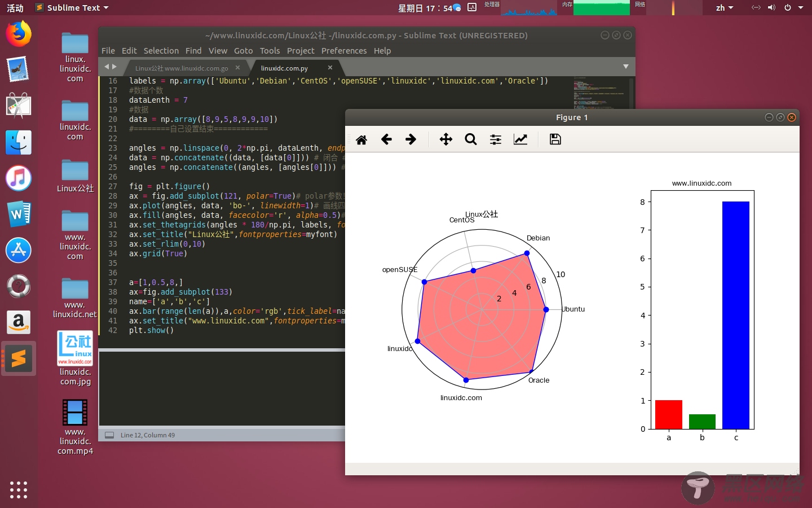Image resolution: width=812 pixels, height=508 pixels.
Task: Open the Amazon dock icon
Action: 19,322
